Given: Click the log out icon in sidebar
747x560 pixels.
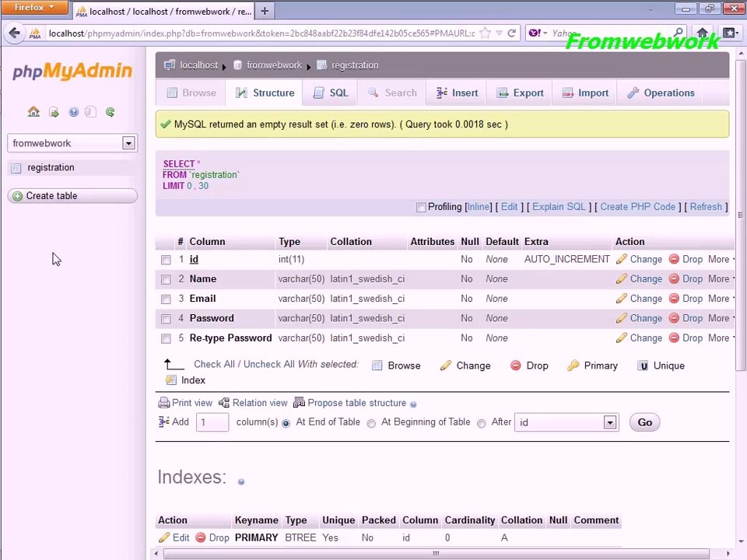Looking at the screenshot, I should (x=54, y=112).
